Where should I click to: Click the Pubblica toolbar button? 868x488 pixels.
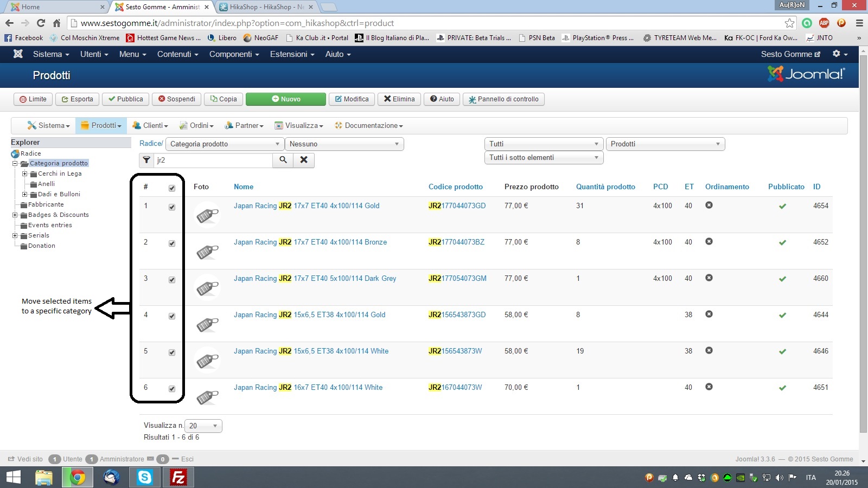[x=125, y=99]
